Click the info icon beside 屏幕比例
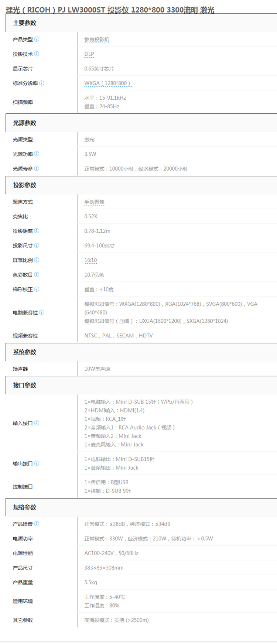277x644 pixels. (37, 260)
